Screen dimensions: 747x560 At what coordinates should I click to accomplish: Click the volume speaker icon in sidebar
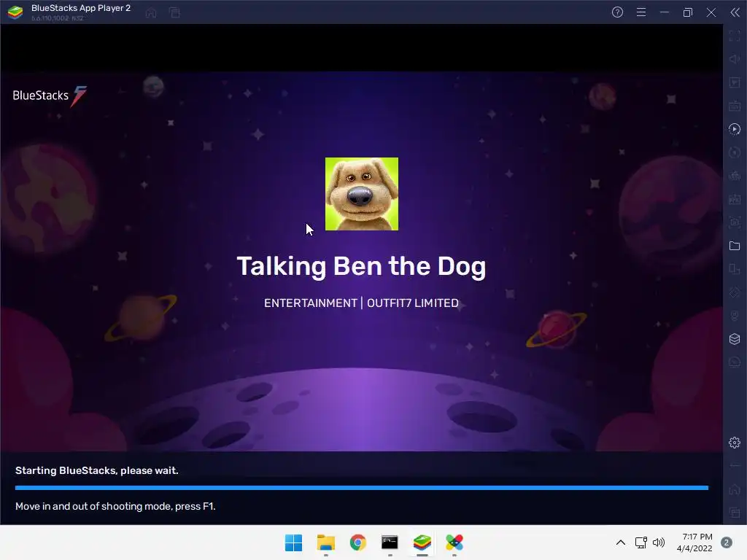click(735, 59)
